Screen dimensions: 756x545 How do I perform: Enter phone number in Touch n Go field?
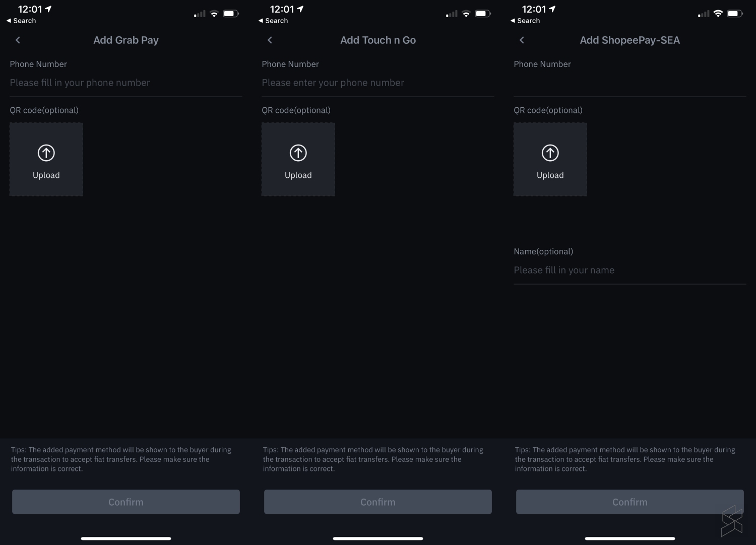377,83
